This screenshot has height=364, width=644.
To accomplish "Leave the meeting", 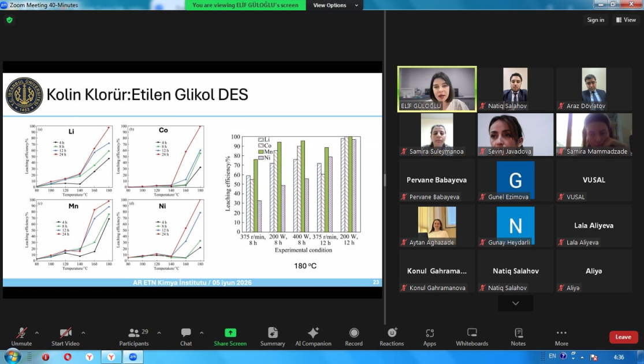I will click(x=623, y=337).
